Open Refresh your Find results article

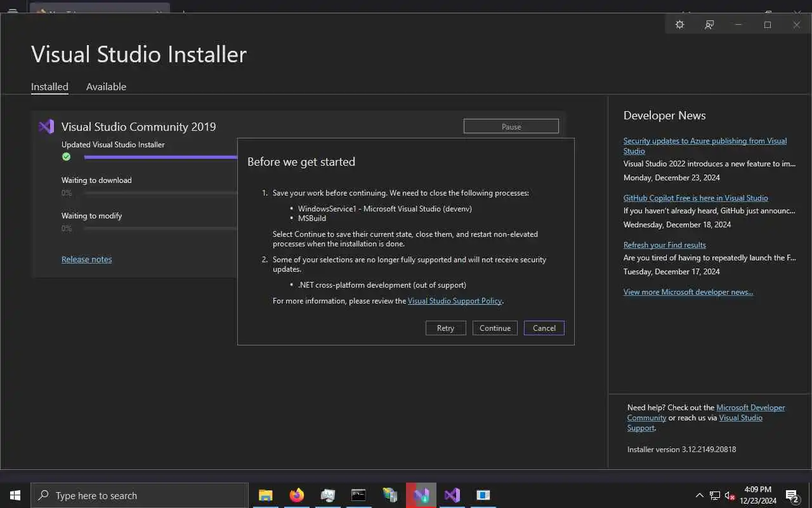(x=665, y=245)
